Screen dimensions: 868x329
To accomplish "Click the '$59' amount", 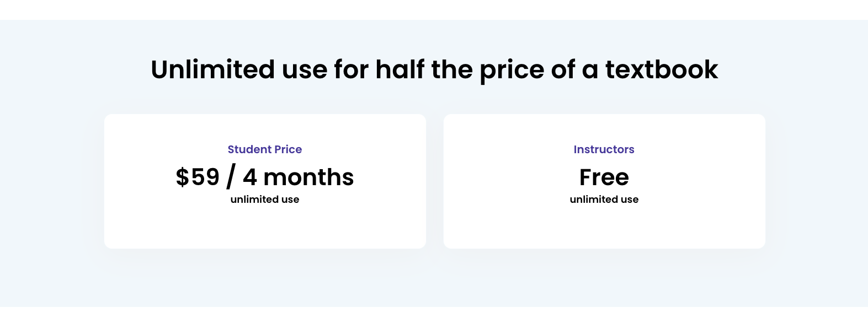I will [x=198, y=177].
